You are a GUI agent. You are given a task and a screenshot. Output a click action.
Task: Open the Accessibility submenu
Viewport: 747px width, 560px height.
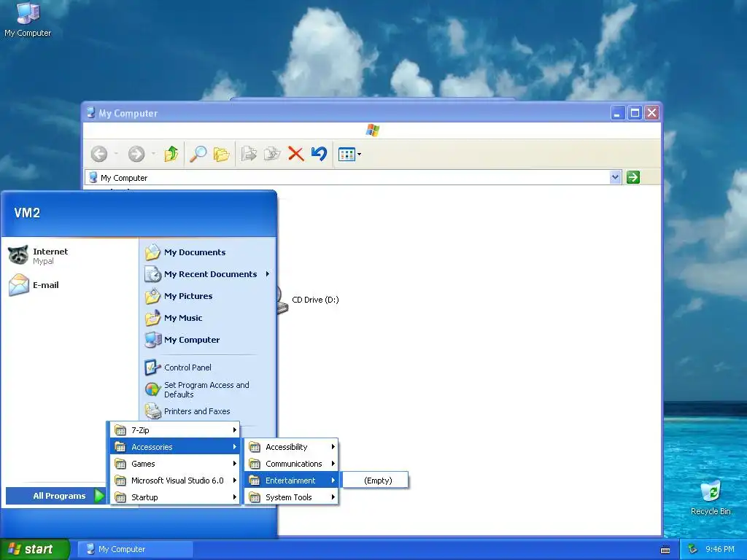pos(291,447)
